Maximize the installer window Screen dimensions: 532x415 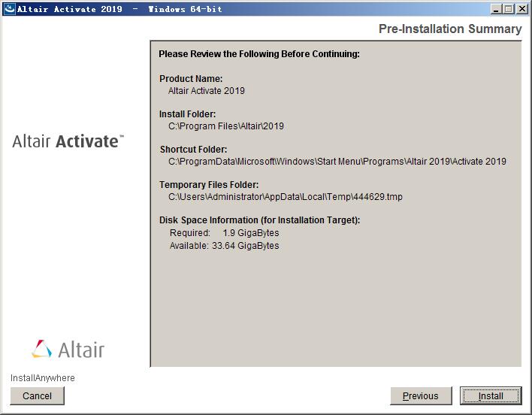click(509, 9)
